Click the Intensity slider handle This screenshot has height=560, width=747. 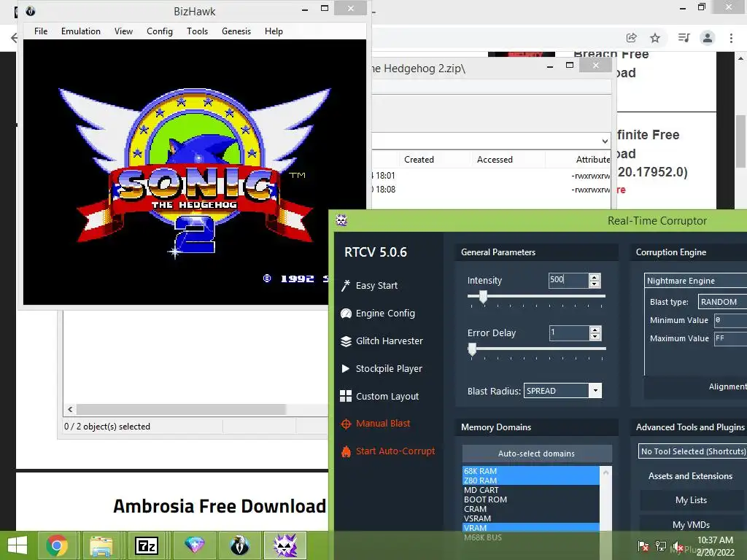click(483, 297)
